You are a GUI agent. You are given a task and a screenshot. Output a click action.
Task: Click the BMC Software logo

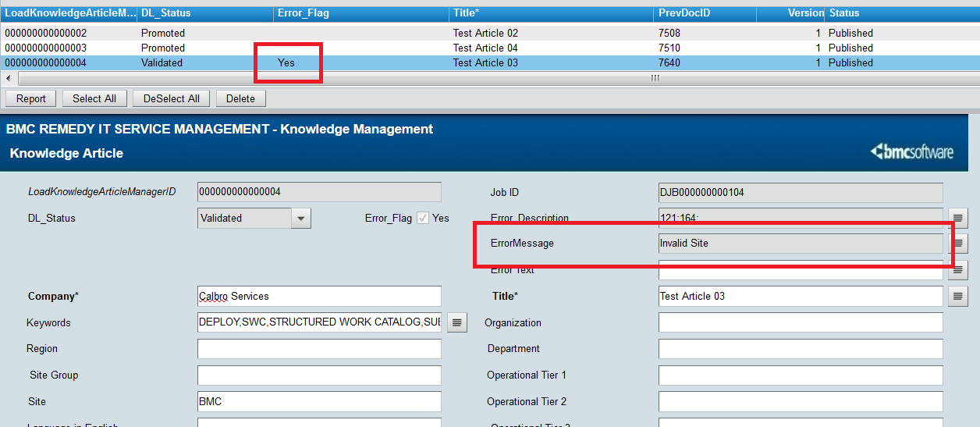tap(912, 152)
